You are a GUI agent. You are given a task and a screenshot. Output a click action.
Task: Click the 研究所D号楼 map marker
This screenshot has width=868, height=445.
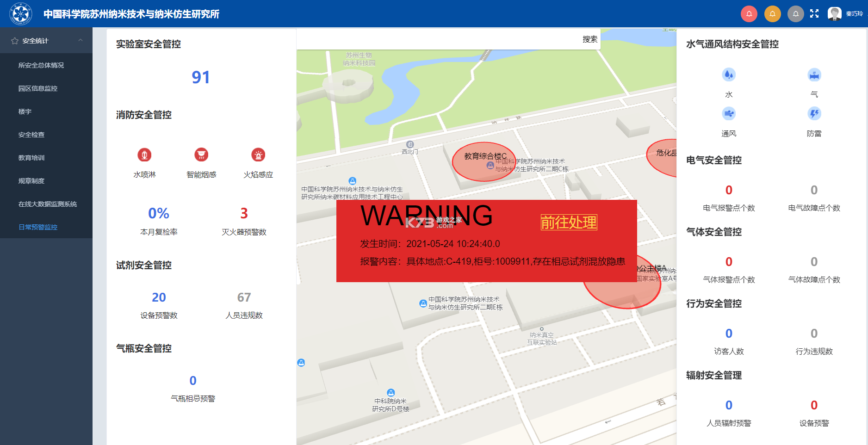[x=391, y=393]
